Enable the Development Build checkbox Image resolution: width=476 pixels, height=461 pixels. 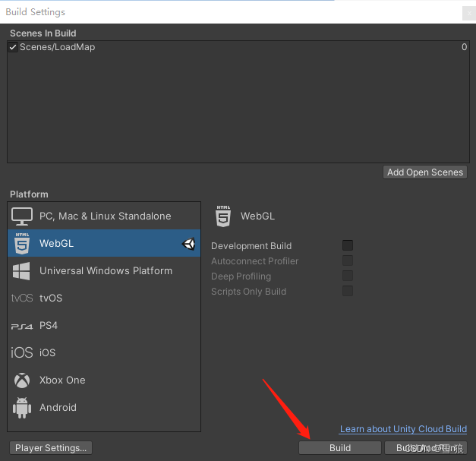coord(348,245)
